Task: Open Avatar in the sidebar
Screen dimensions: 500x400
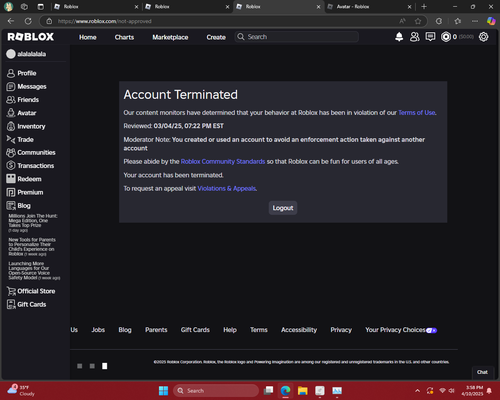Action: click(21, 113)
